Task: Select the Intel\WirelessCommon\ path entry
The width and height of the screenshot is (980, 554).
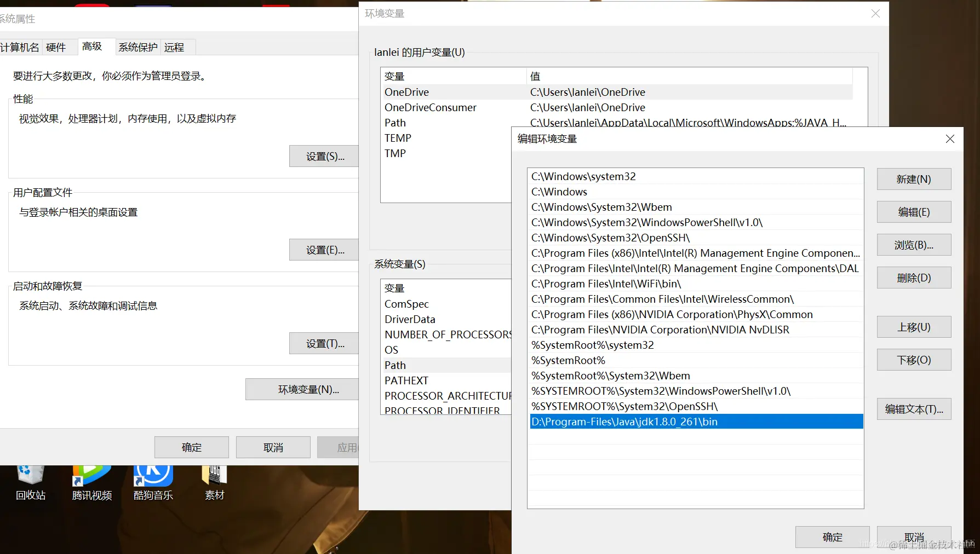Action: pyautogui.click(x=696, y=299)
